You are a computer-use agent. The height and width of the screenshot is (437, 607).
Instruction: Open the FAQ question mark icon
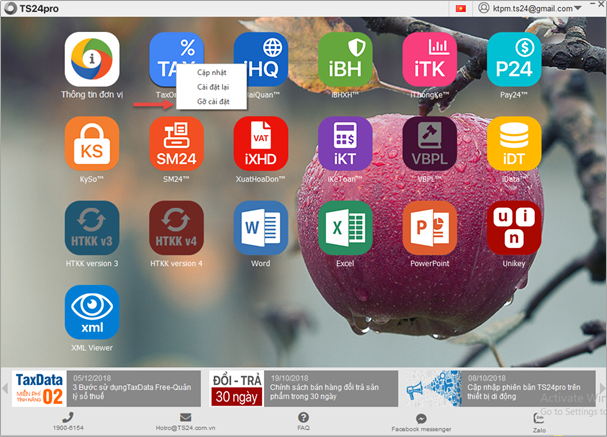303,417
